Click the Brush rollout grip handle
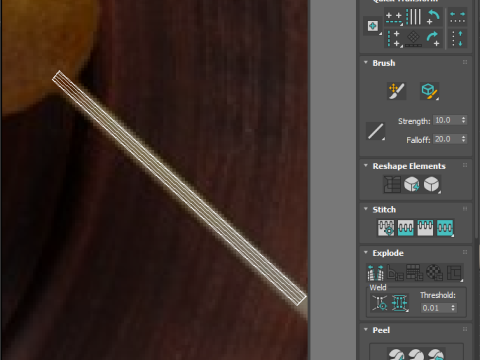 [x=465, y=62]
